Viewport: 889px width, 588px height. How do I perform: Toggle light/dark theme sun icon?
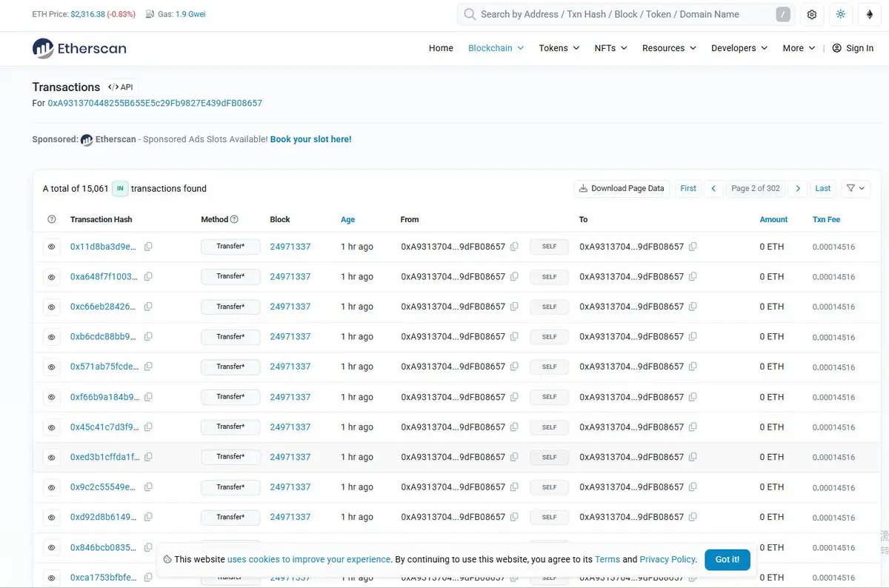[x=840, y=14]
